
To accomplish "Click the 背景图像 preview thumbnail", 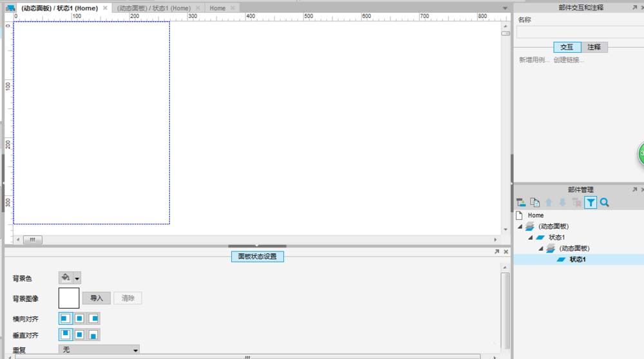I will tap(69, 298).
